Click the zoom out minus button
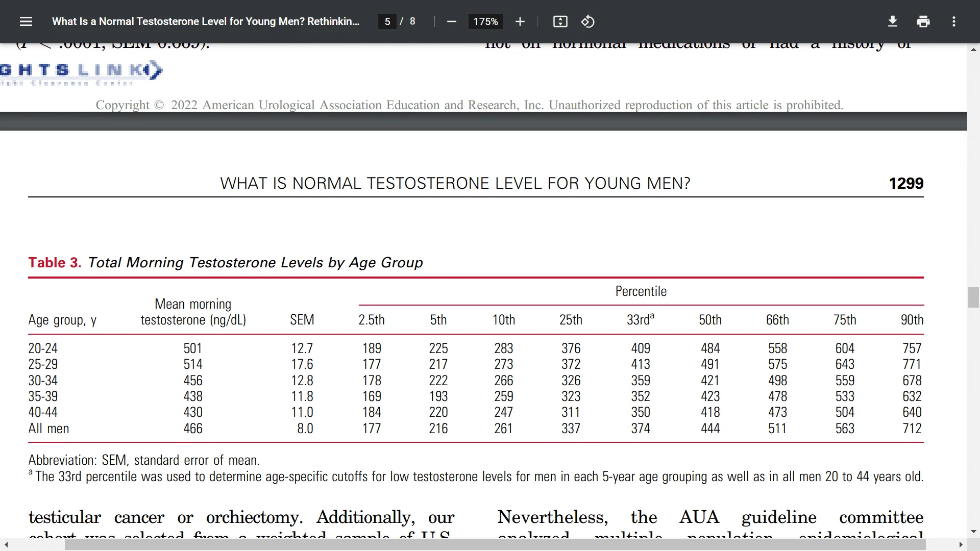The image size is (980, 551). tap(451, 21)
